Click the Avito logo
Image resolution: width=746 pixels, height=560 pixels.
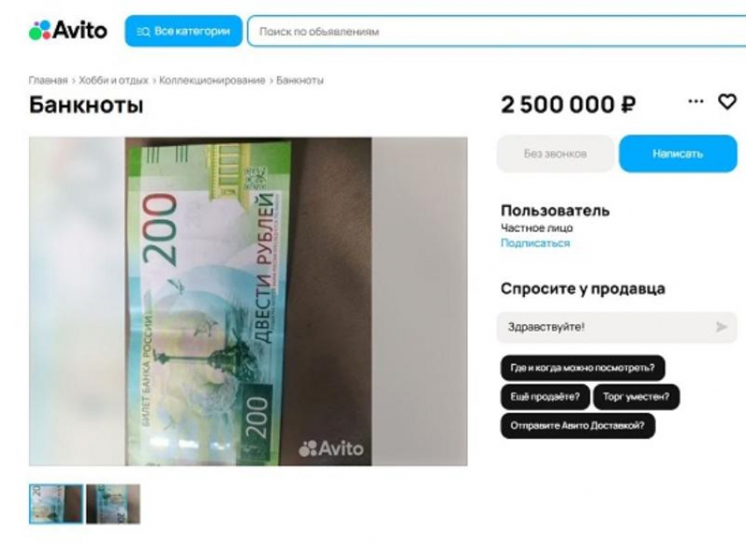[x=68, y=31]
